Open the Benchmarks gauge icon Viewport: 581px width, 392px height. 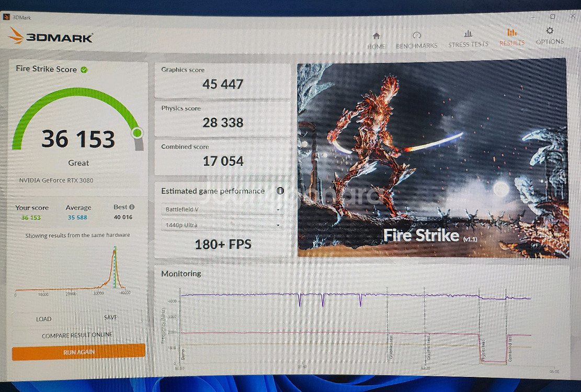pyautogui.click(x=416, y=35)
